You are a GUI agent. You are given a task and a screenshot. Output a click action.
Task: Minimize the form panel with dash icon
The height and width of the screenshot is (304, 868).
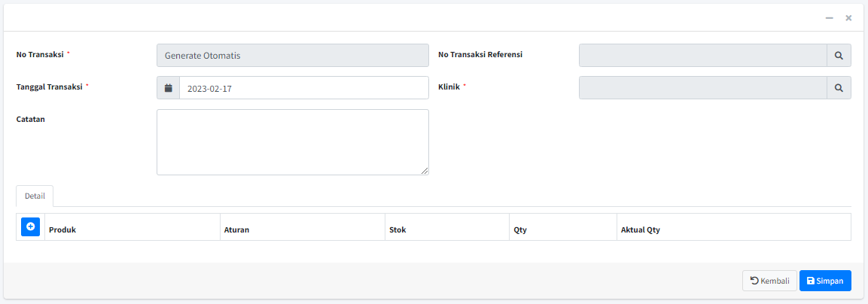[829, 17]
